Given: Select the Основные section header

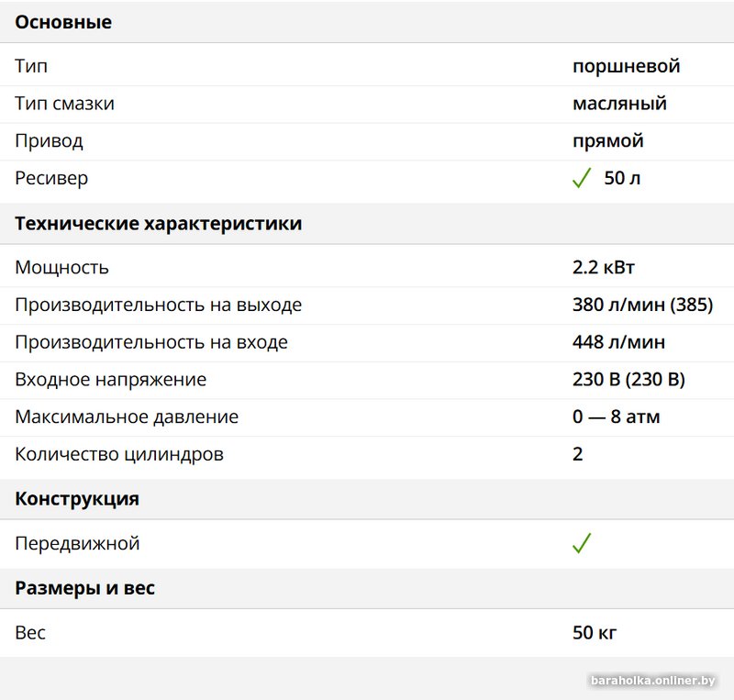Looking at the screenshot, I should [x=63, y=22].
